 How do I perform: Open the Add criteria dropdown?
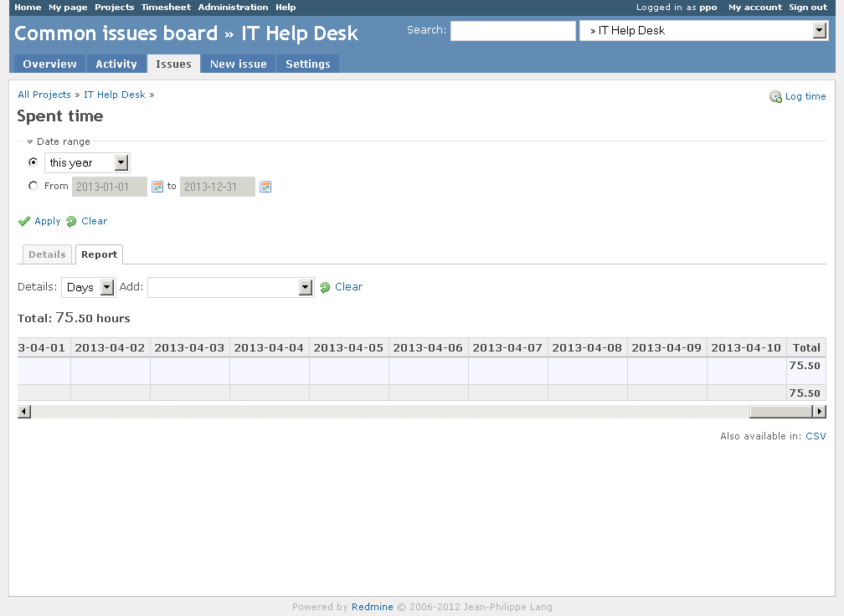pyautogui.click(x=231, y=287)
